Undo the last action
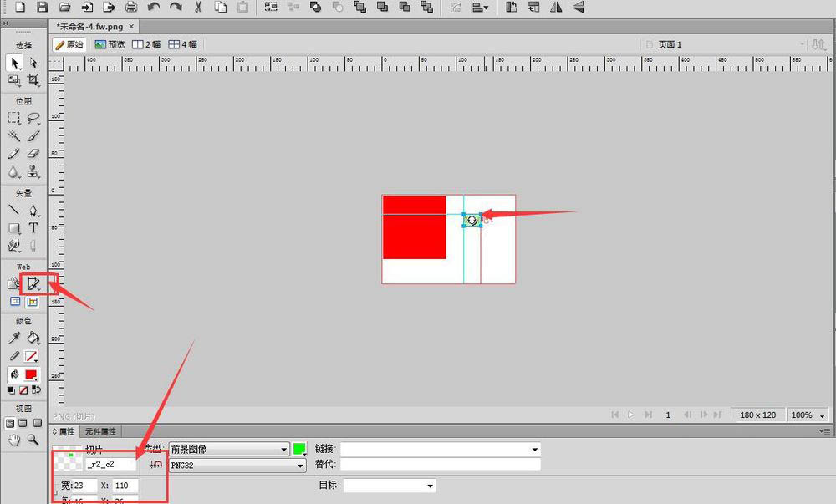This screenshot has width=836, height=504. pos(154,7)
